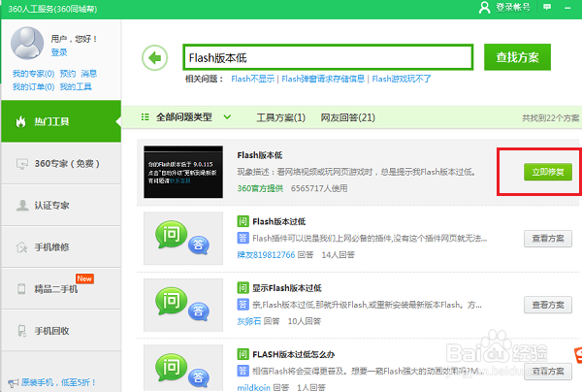Click the 原装手机,低至5折 promo link
Image resolution: width=582 pixels, height=392 pixels.
pyautogui.click(x=58, y=382)
